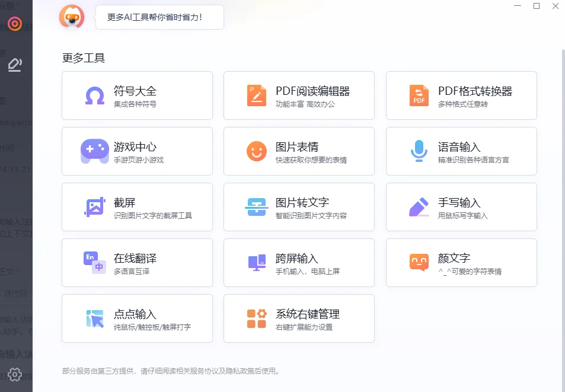Open 游戏中心 gamepad icon
This screenshot has width=565, height=392.
[x=95, y=151]
